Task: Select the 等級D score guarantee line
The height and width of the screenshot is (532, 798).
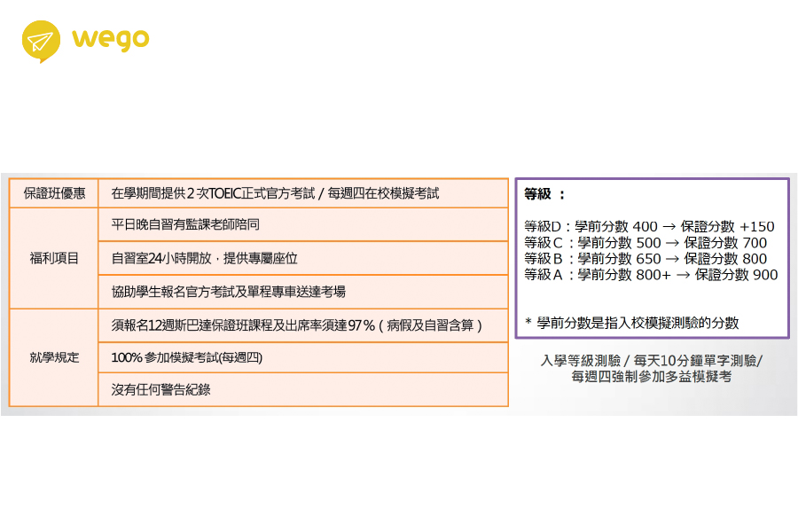Action: (649, 227)
